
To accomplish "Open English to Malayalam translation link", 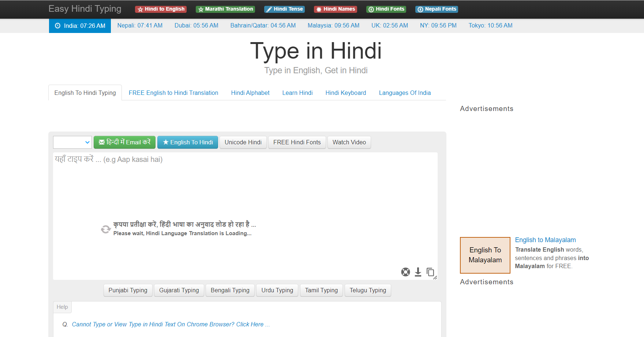I will pyautogui.click(x=545, y=240).
